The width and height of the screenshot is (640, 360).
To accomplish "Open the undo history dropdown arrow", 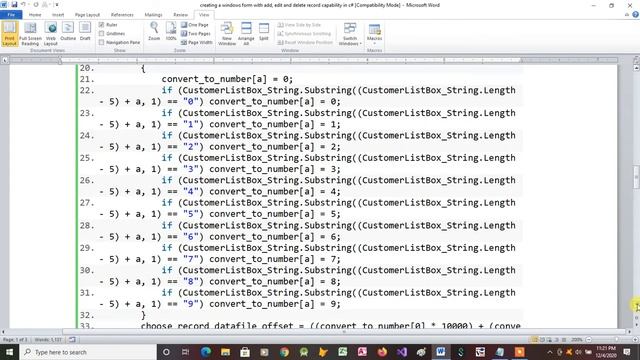I will (x=29, y=4).
